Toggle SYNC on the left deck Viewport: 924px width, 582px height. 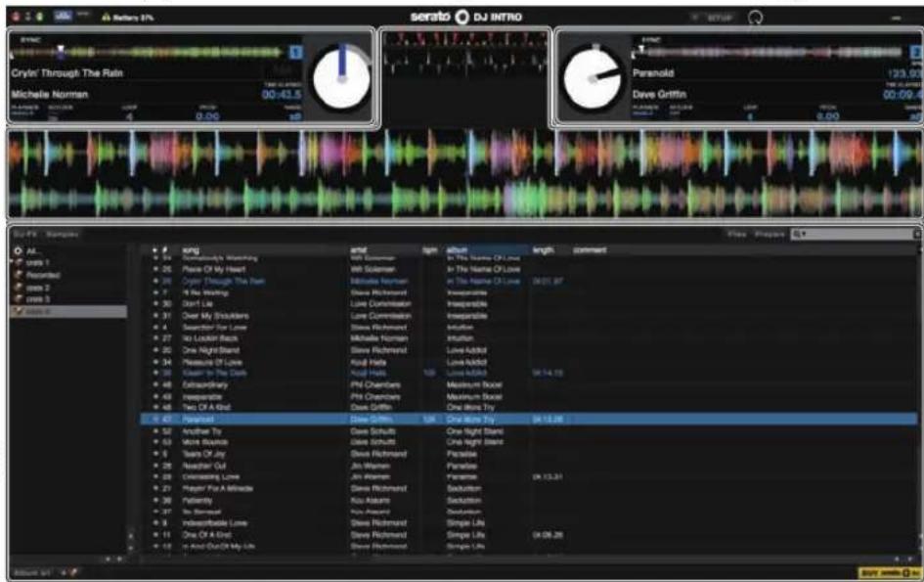pos(30,40)
